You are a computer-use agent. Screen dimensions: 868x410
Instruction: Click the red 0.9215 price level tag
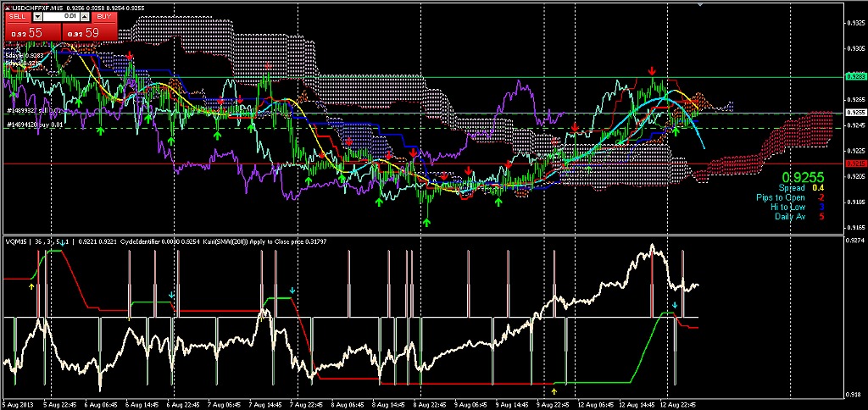click(855, 163)
